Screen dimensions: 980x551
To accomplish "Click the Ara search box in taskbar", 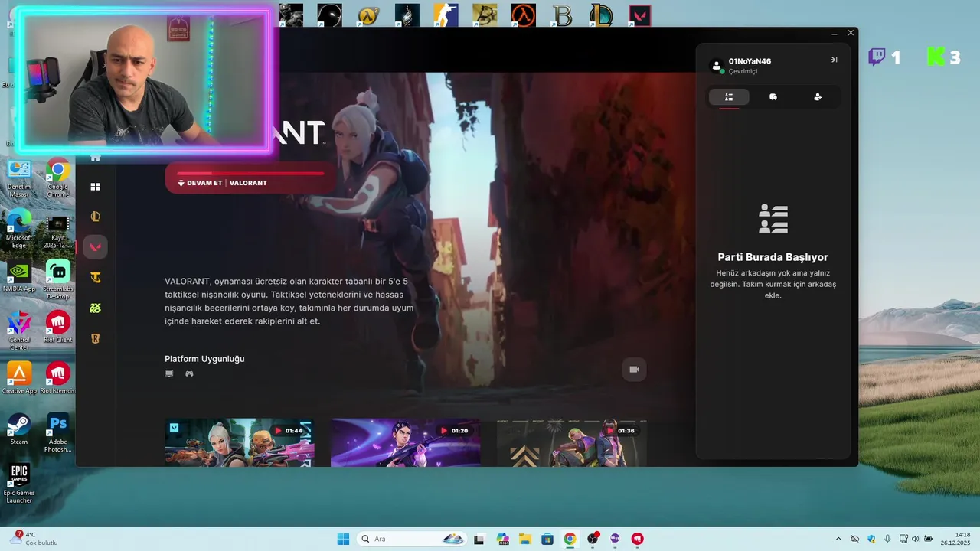I will point(413,539).
